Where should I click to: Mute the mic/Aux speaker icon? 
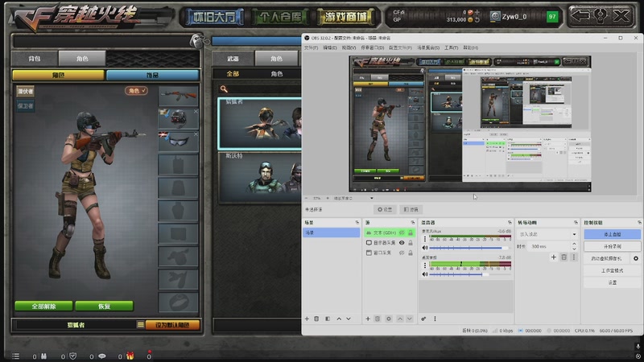425,248
